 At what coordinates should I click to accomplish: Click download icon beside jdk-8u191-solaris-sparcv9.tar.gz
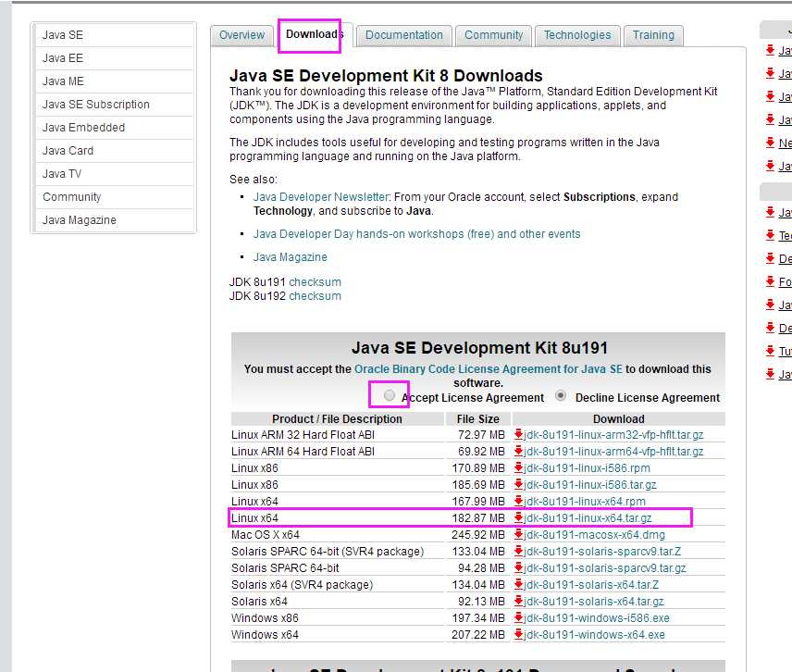pyautogui.click(x=518, y=568)
